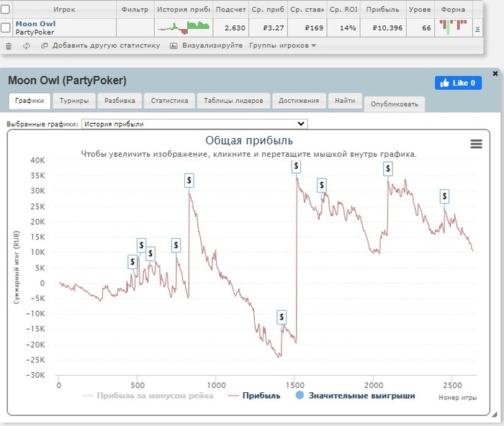Open the chart hamburger menu icon

coord(476,144)
